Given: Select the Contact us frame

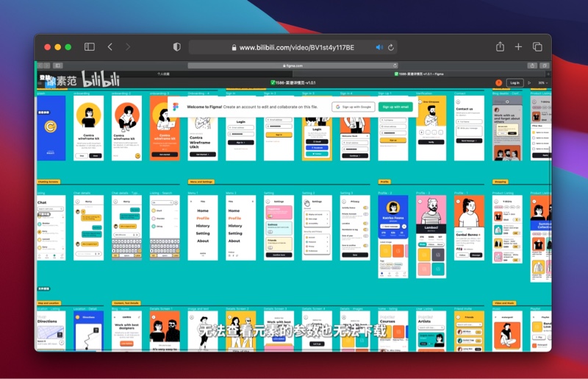Looking at the screenshot, I should (469, 128).
